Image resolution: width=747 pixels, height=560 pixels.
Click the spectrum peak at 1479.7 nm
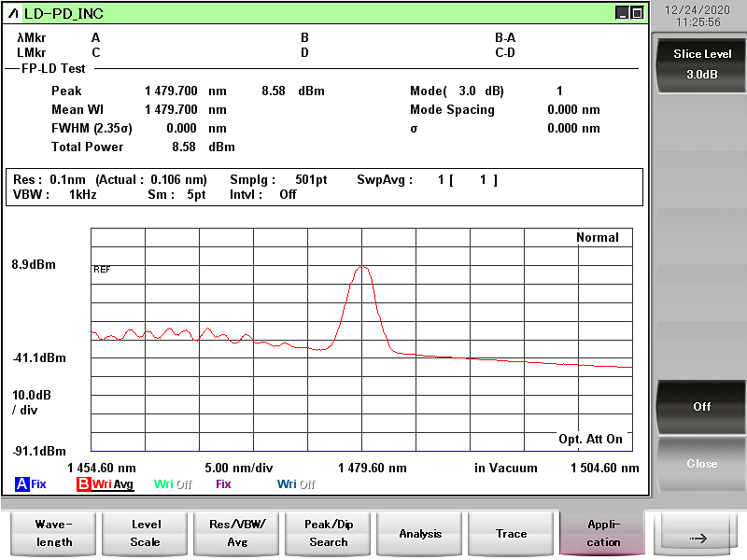pyautogui.click(x=363, y=267)
